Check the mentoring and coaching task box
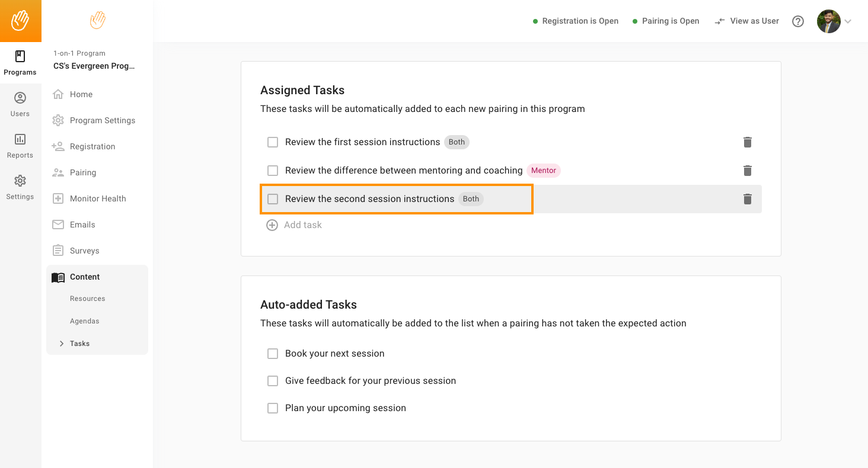This screenshot has height=468, width=868. pyautogui.click(x=273, y=171)
